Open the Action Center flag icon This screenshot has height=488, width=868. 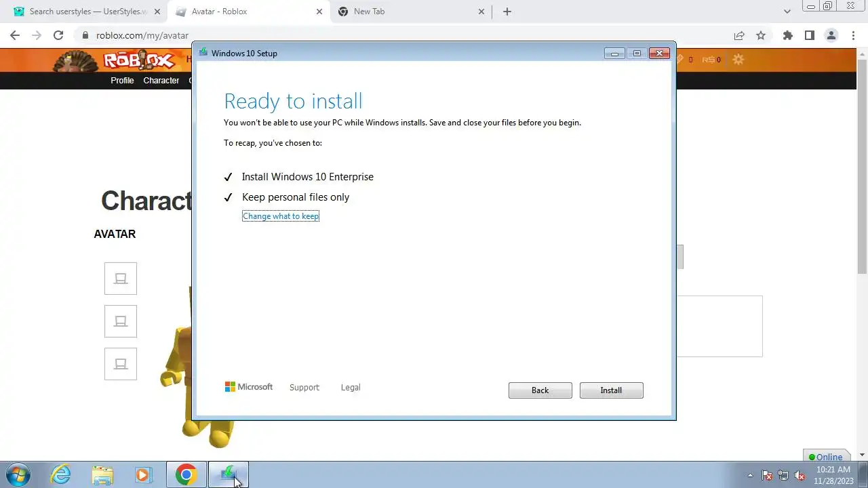[767, 475]
